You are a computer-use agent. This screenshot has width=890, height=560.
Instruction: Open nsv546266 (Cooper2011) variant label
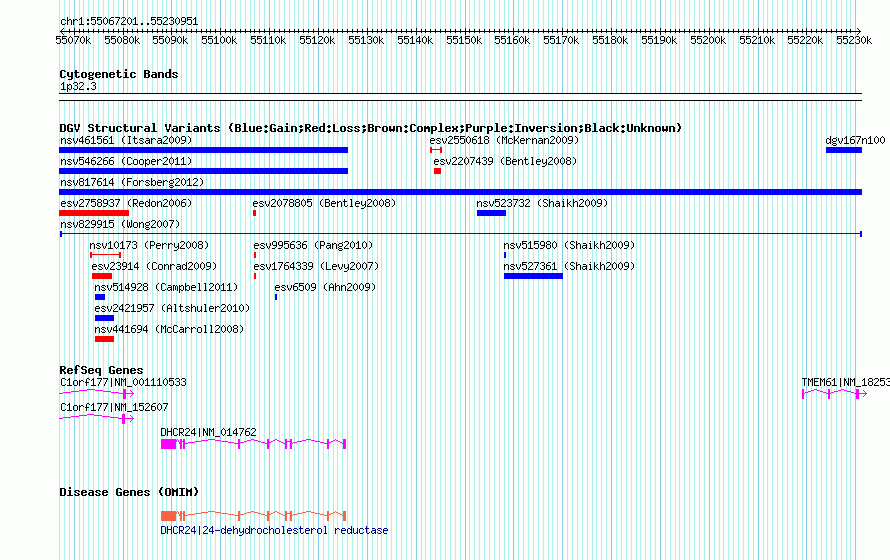click(126, 161)
